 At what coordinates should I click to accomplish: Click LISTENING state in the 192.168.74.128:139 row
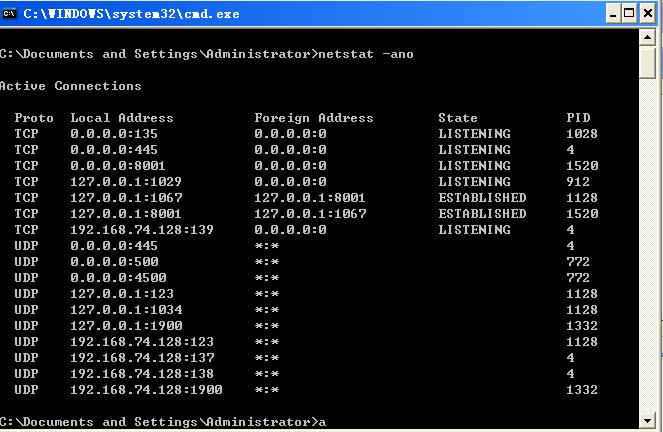(x=474, y=230)
